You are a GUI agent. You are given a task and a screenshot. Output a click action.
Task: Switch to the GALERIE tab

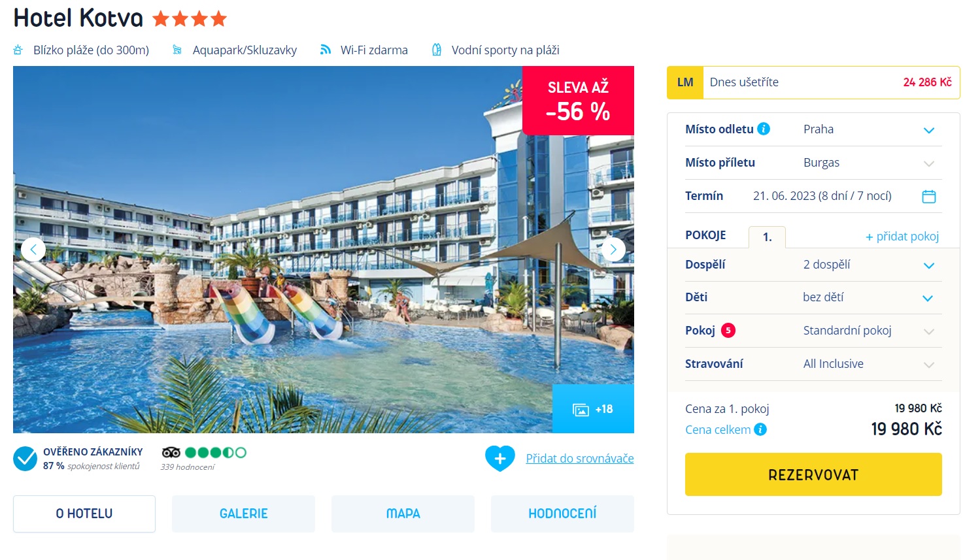point(243,514)
